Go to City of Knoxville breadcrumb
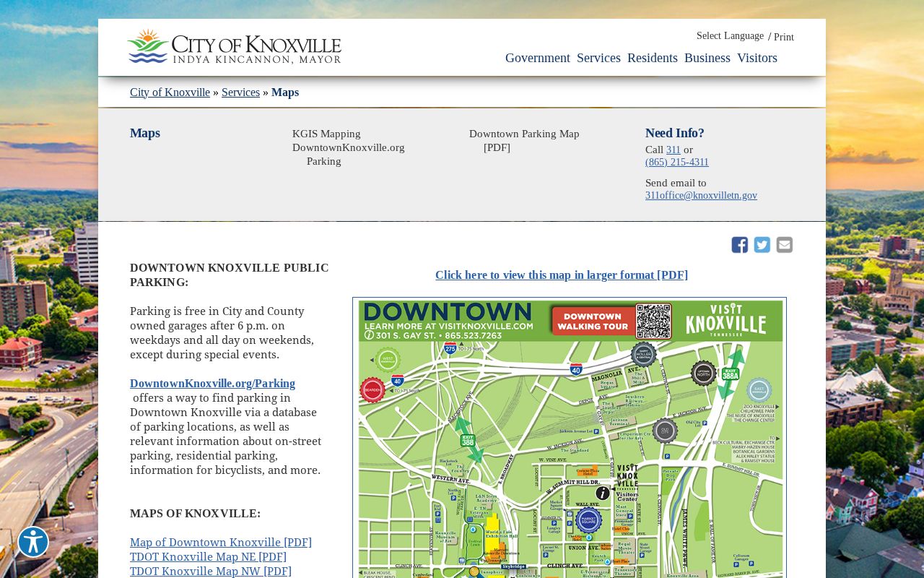924x578 pixels. [170, 92]
